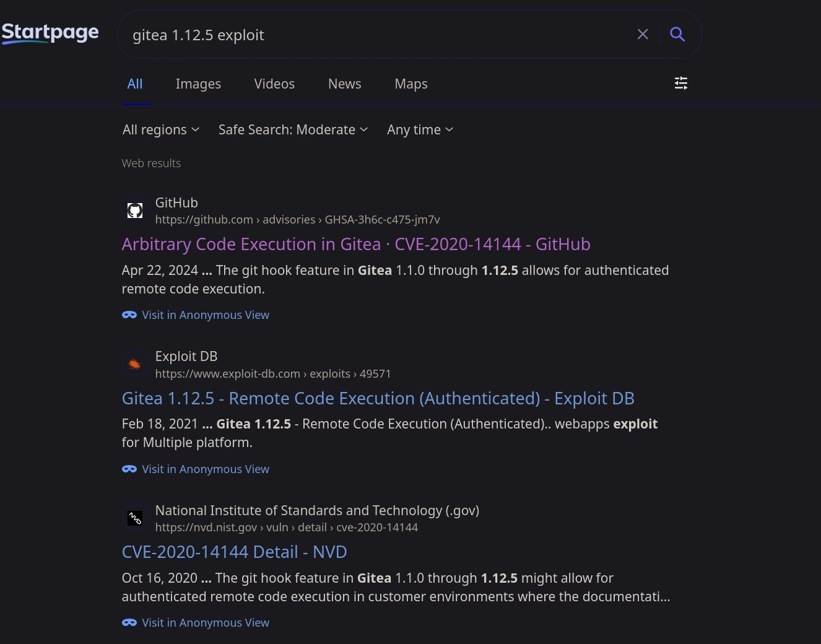Click the Web results heading
Screen dimensions: 821x644
click(x=151, y=163)
